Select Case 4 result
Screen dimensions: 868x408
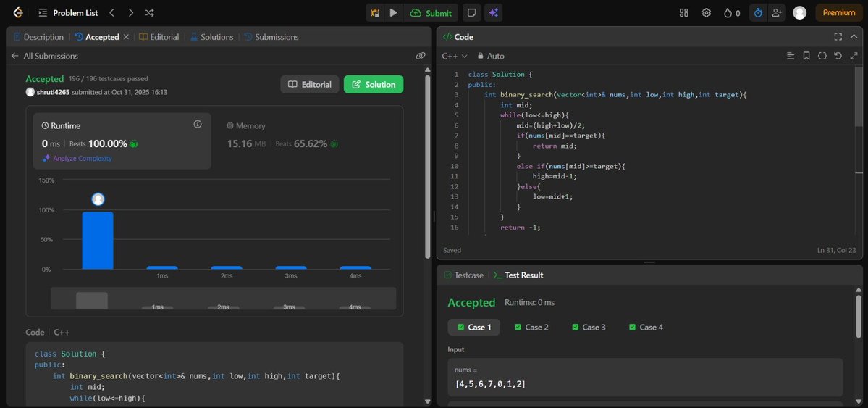(x=646, y=327)
